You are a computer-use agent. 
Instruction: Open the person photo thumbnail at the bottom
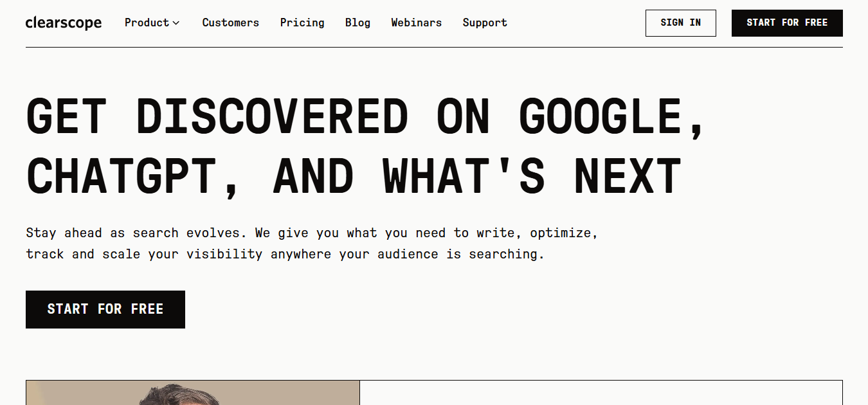pos(193,392)
